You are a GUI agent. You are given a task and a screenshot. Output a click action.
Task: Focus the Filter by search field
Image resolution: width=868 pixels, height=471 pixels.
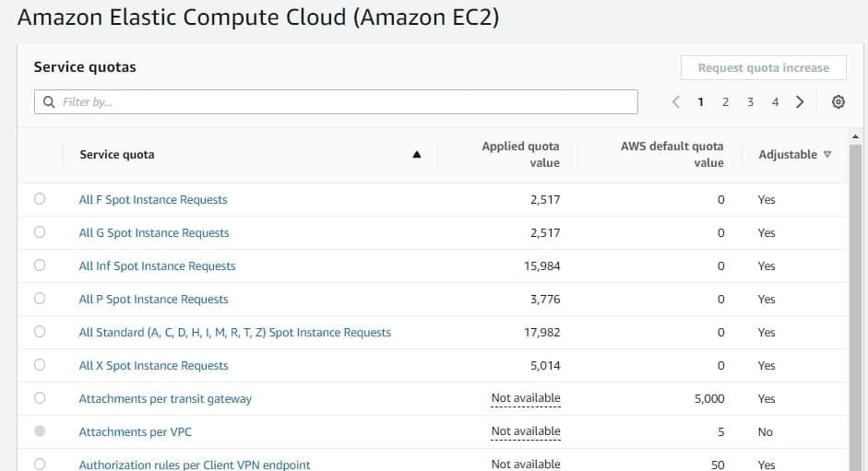(336, 101)
